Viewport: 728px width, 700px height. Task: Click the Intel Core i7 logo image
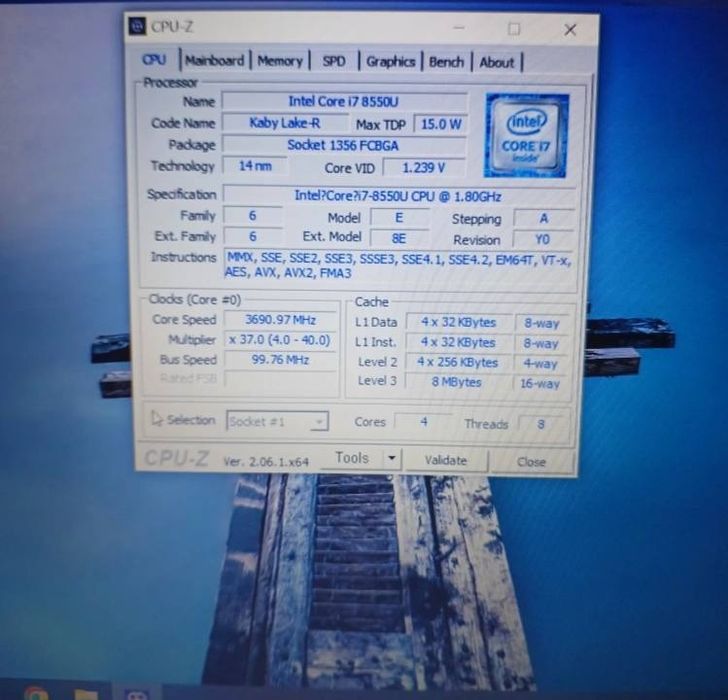(x=527, y=136)
